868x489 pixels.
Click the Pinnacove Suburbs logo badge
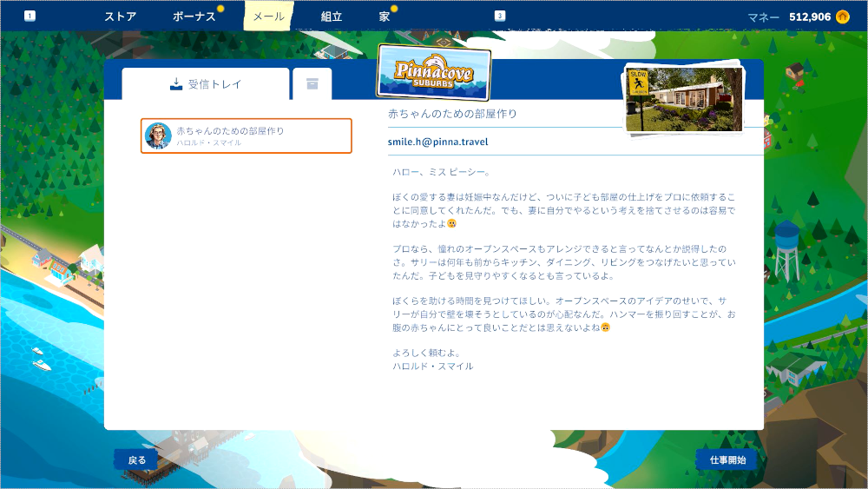click(433, 73)
